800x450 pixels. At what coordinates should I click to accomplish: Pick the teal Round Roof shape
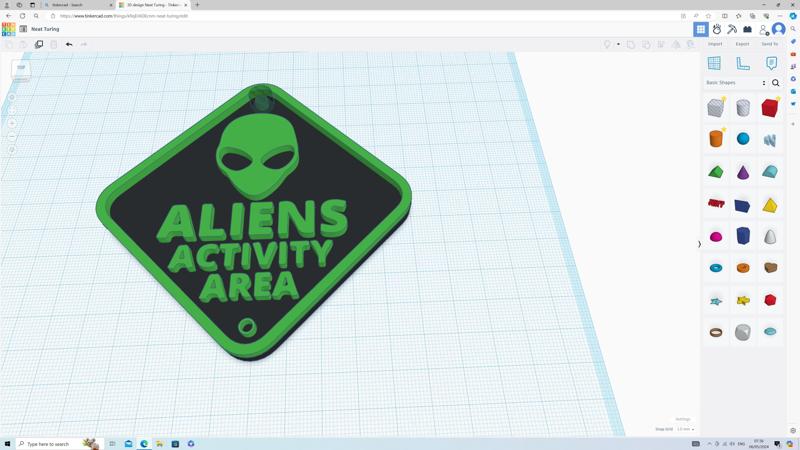pos(770,171)
